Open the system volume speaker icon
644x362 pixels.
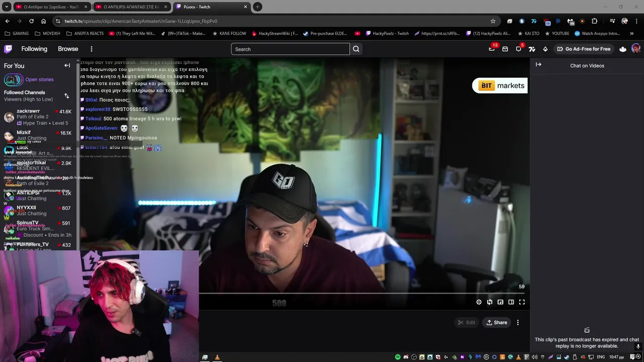[x=534, y=357]
